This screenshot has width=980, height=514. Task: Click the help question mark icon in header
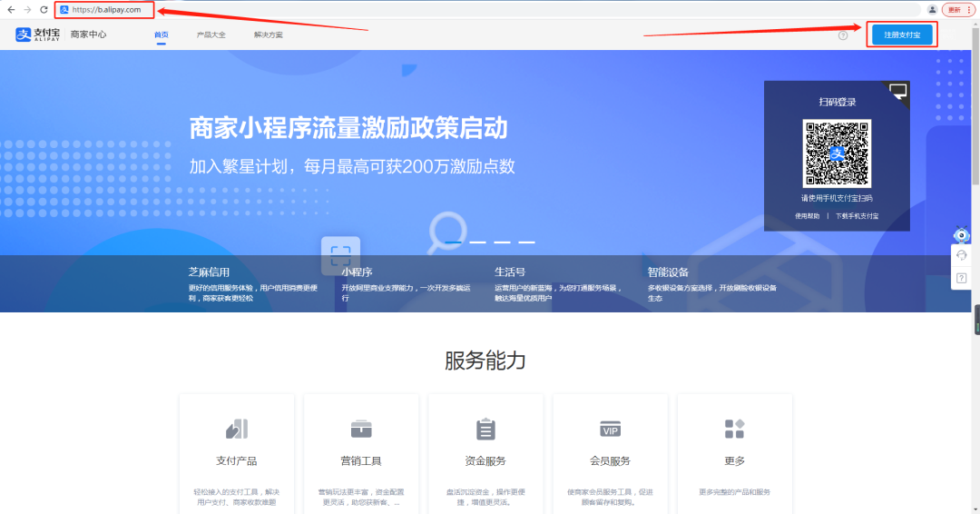(x=842, y=35)
